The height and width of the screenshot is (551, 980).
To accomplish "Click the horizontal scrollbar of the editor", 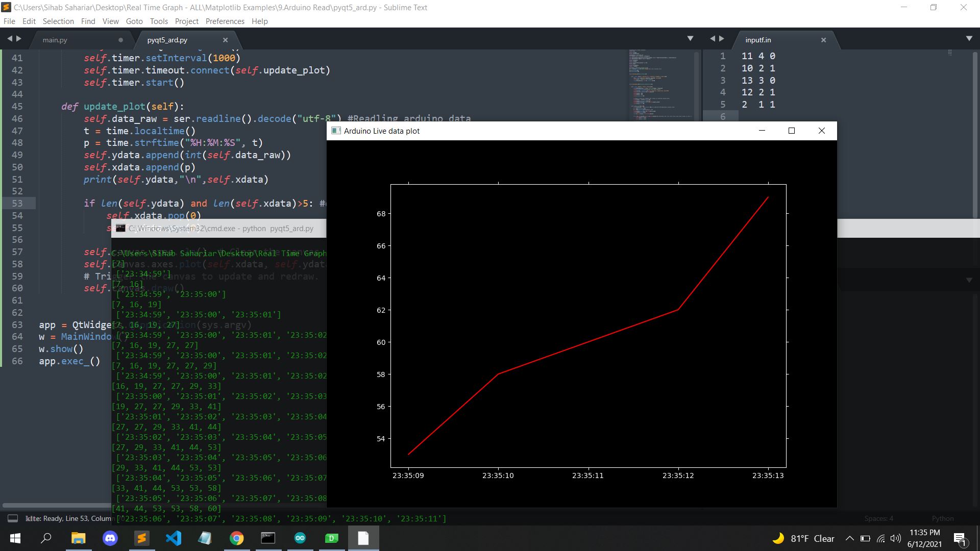I will [56, 506].
